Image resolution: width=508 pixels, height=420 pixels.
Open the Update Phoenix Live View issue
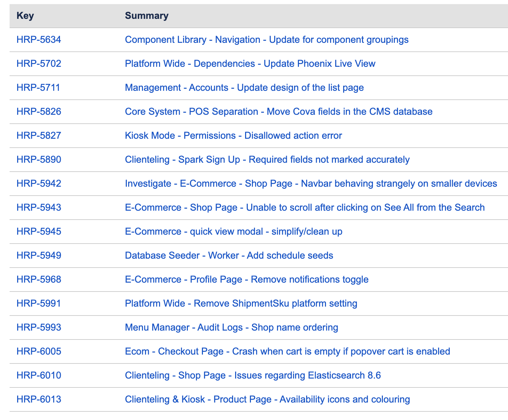point(250,64)
